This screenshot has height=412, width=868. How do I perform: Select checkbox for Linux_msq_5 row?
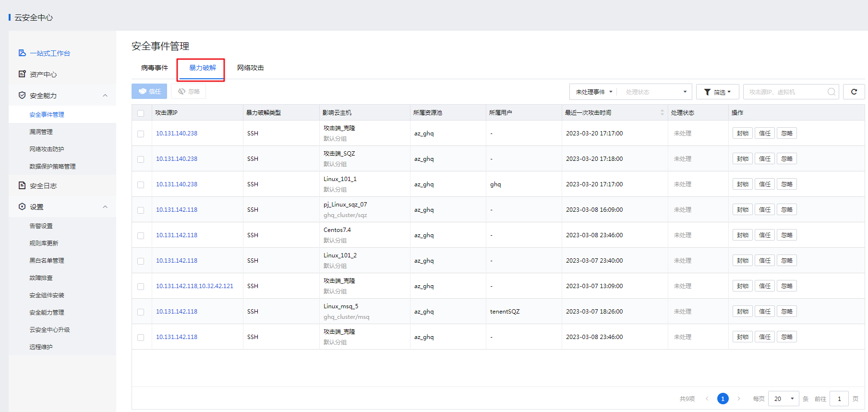141,312
